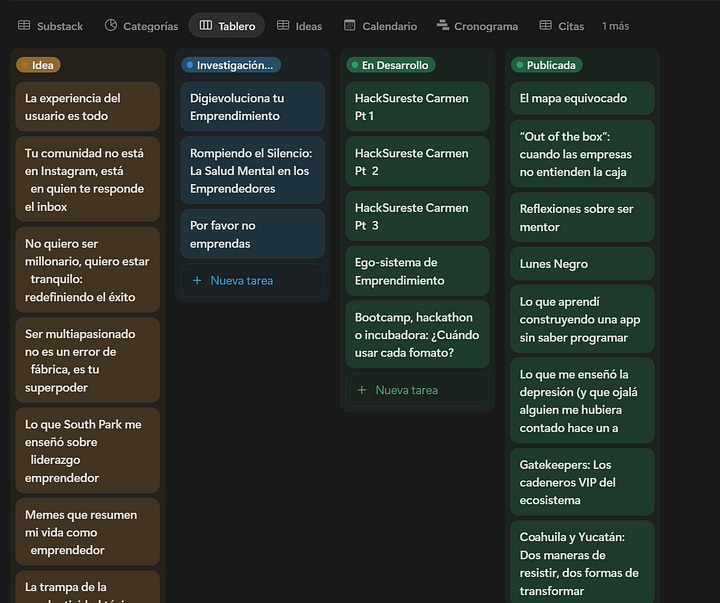Add Nueva tarea in En Desarrollo column

click(417, 390)
